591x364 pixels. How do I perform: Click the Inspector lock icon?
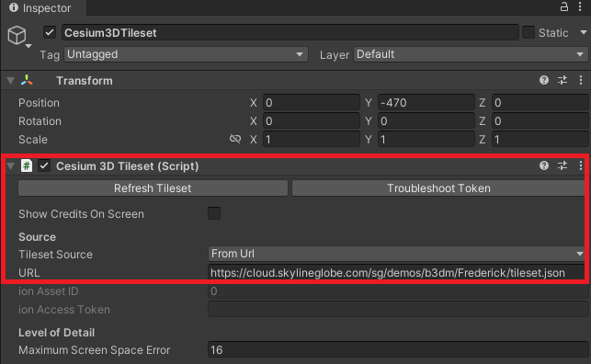(x=563, y=6)
